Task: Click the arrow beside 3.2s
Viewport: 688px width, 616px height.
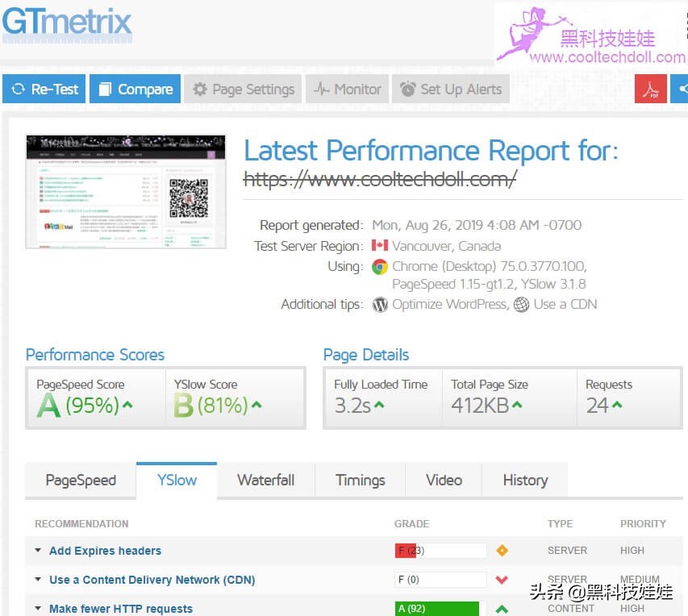Action: click(379, 404)
